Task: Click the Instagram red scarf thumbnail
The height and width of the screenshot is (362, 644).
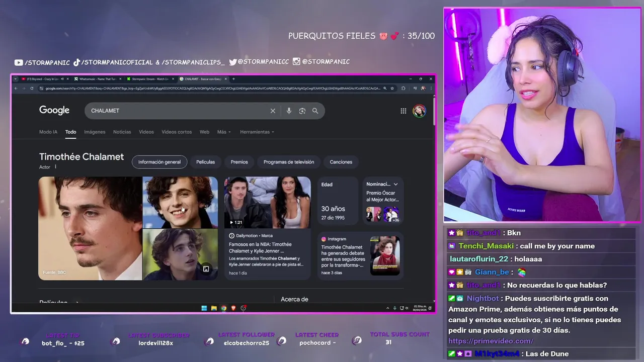Action: 385,255
